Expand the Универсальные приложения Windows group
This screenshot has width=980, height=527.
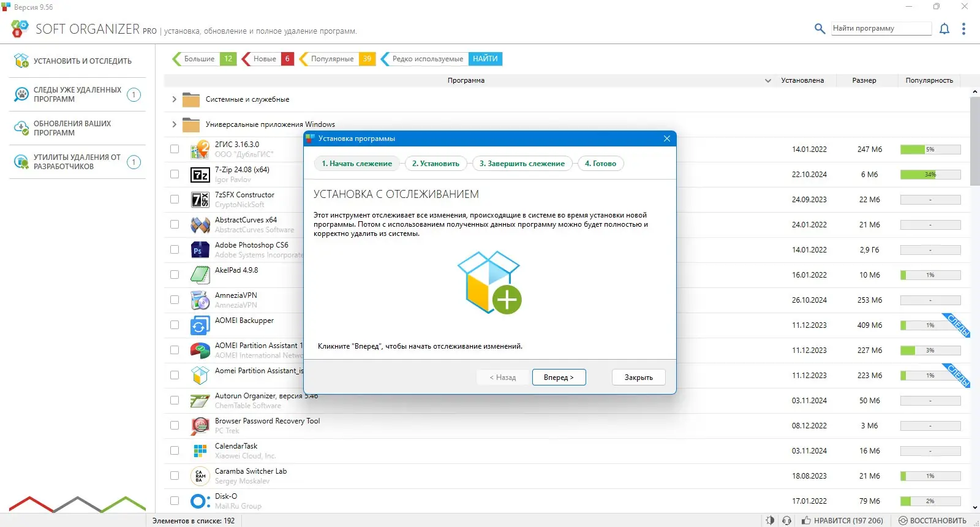point(174,124)
